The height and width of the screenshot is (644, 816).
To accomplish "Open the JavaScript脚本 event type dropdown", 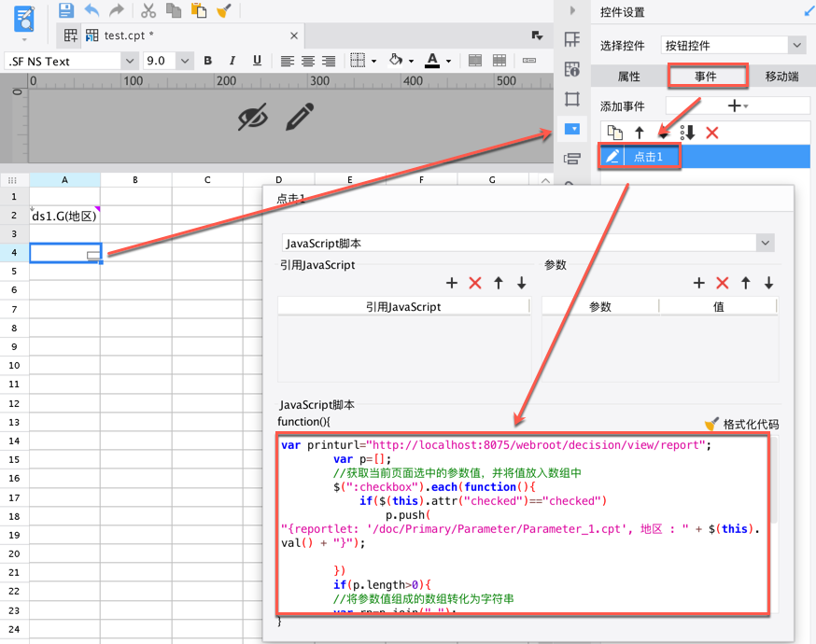I will point(765,243).
